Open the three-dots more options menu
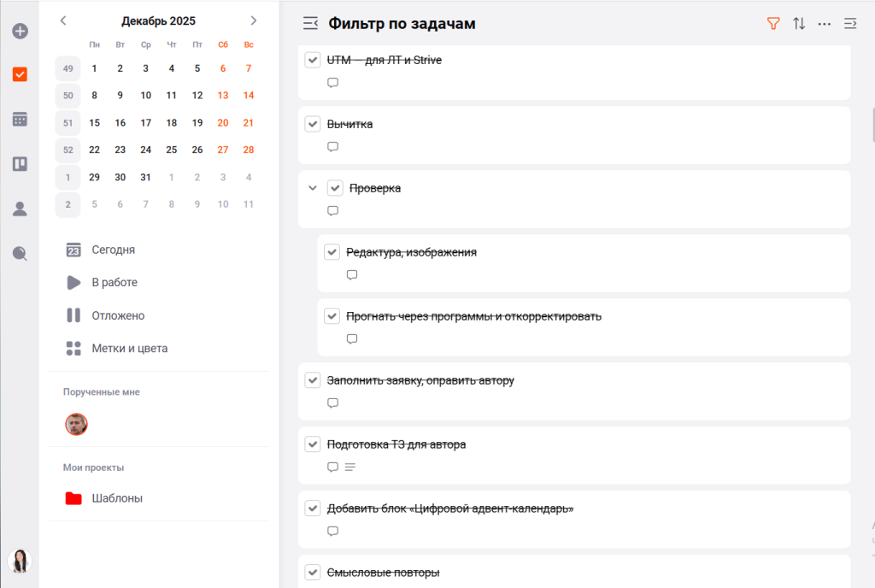875x588 pixels. pyautogui.click(x=825, y=24)
